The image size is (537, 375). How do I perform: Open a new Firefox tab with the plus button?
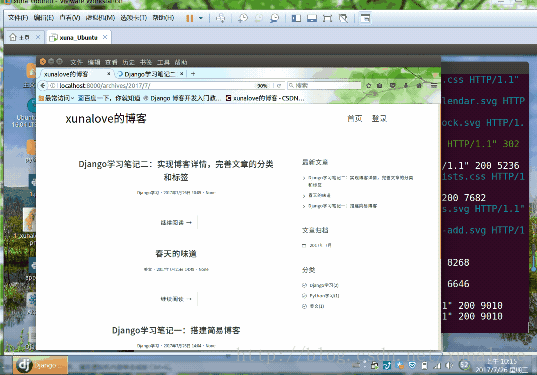coord(193,74)
